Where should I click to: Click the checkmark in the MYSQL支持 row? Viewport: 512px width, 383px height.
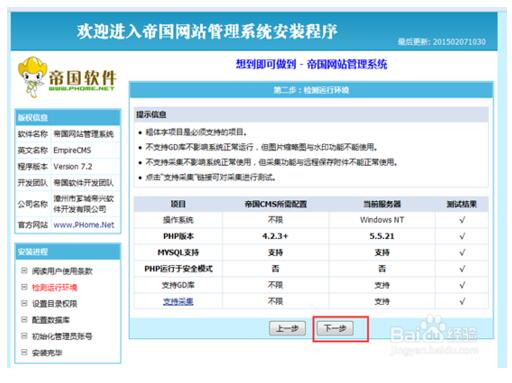462,253
